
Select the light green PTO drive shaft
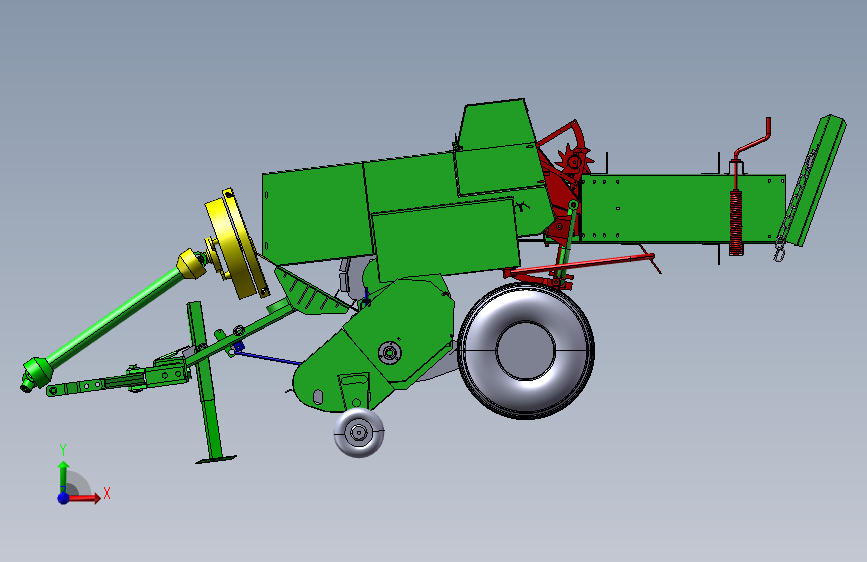click(113, 321)
